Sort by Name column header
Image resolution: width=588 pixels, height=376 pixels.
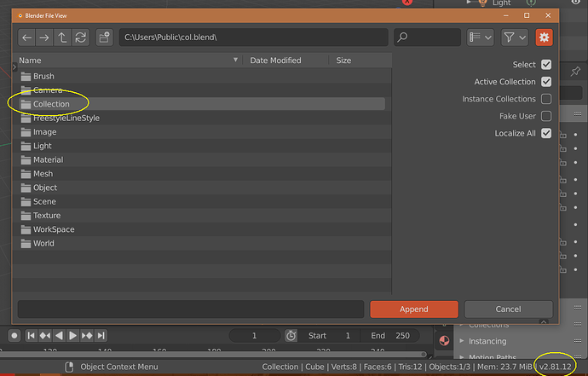128,61
